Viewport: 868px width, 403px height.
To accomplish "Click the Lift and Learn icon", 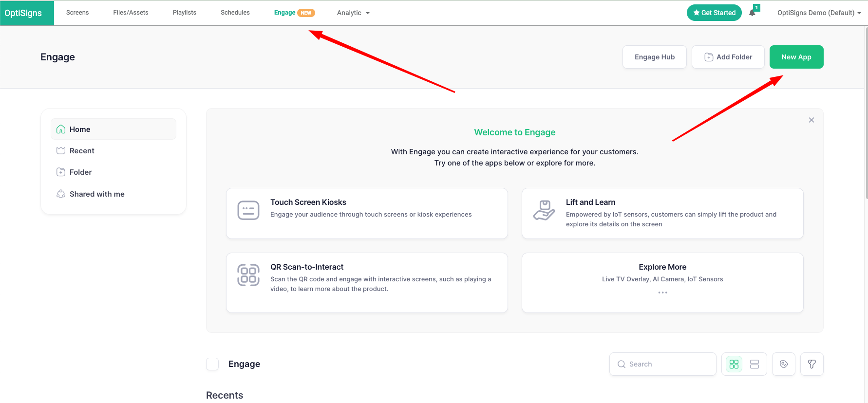I will click(x=544, y=210).
